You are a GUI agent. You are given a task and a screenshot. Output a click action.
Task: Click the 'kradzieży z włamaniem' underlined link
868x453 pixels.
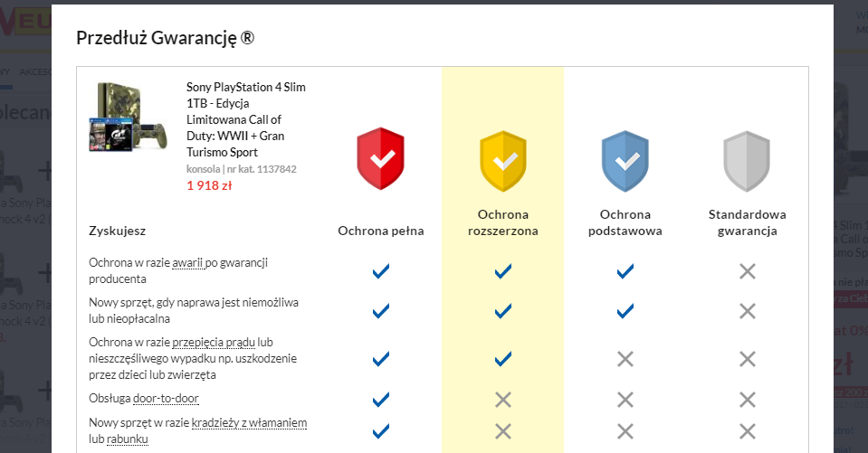[x=250, y=422]
